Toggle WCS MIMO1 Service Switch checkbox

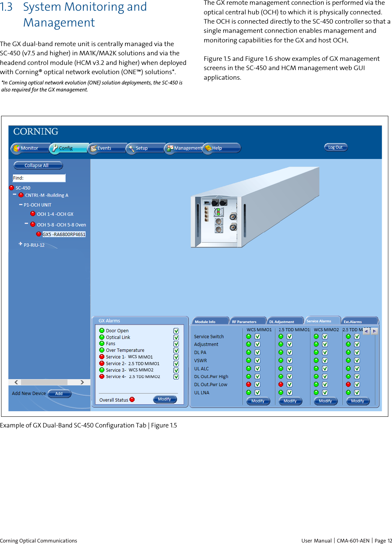point(257,336)
